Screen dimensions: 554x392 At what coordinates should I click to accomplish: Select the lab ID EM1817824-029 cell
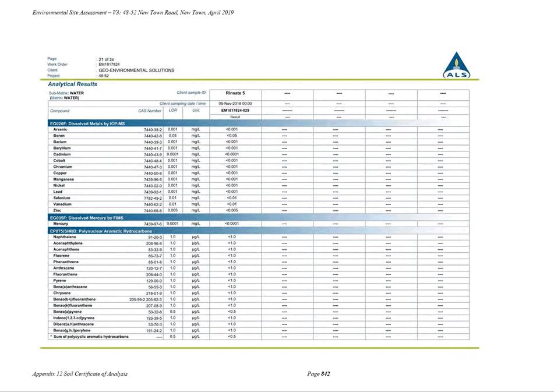tap(235, 111)
